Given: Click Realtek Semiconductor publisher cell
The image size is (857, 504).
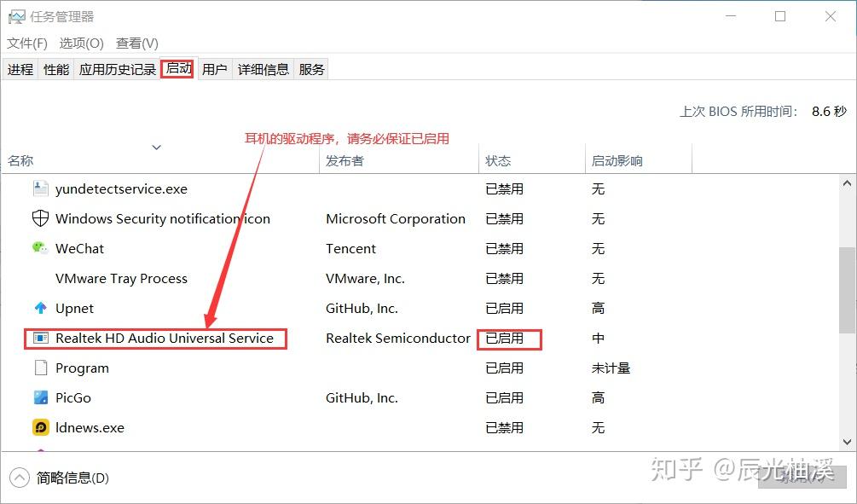Looking at the screenshot, I should point(398,338).
